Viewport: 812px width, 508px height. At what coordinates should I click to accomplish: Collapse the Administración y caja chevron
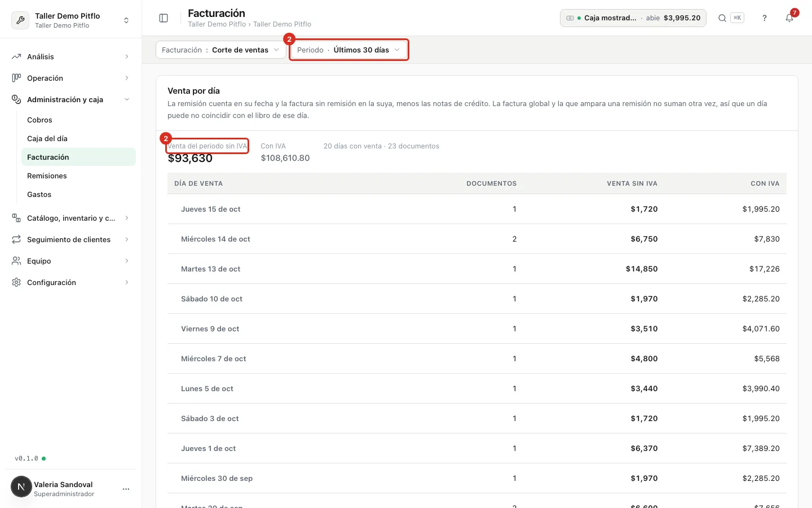point(127,99)
